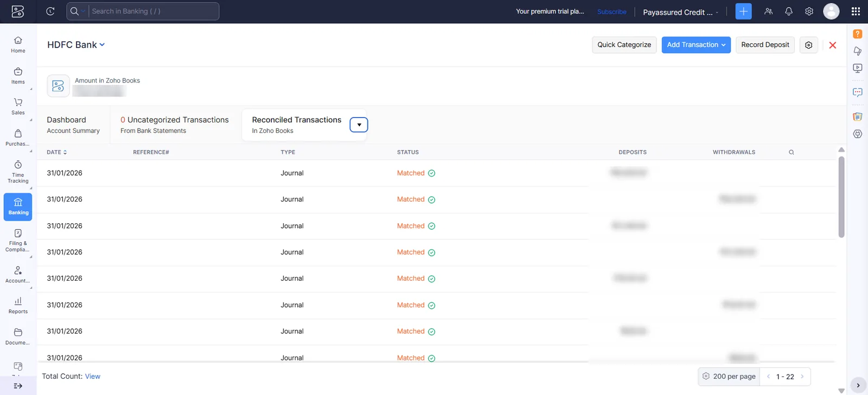
Task: Open Uncategorized Transactions tab
Action: click(175, 125)
